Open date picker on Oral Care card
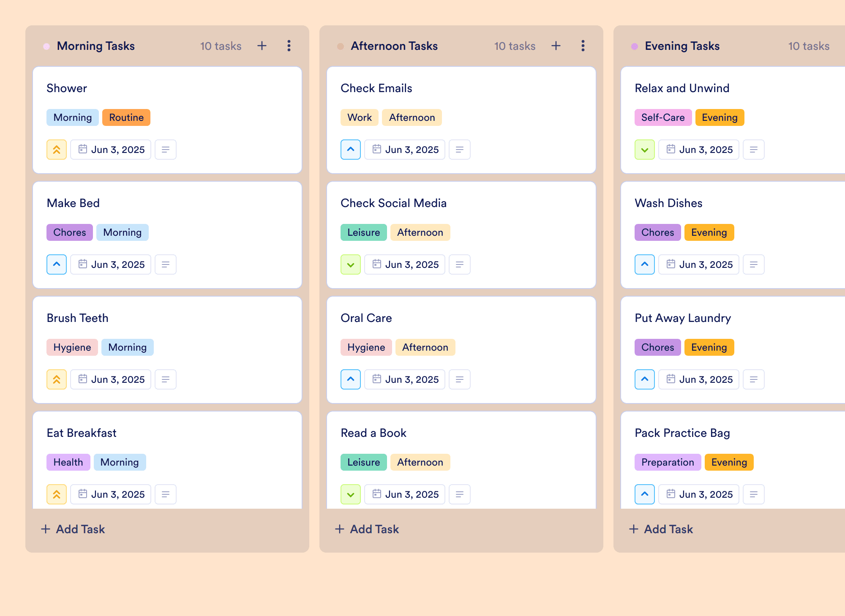The image size is (845, 616). (x=405, y=379)
